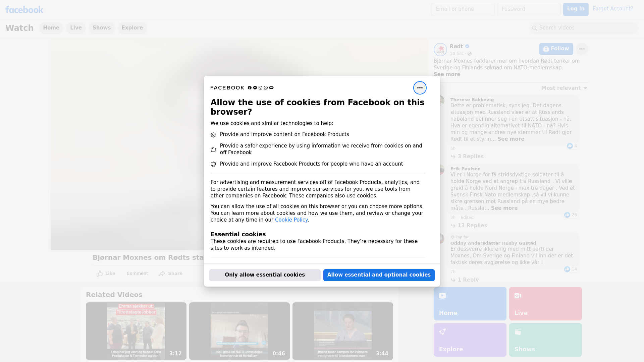Click the Like thumbs-up icon
644x362 pixels.
100,274
